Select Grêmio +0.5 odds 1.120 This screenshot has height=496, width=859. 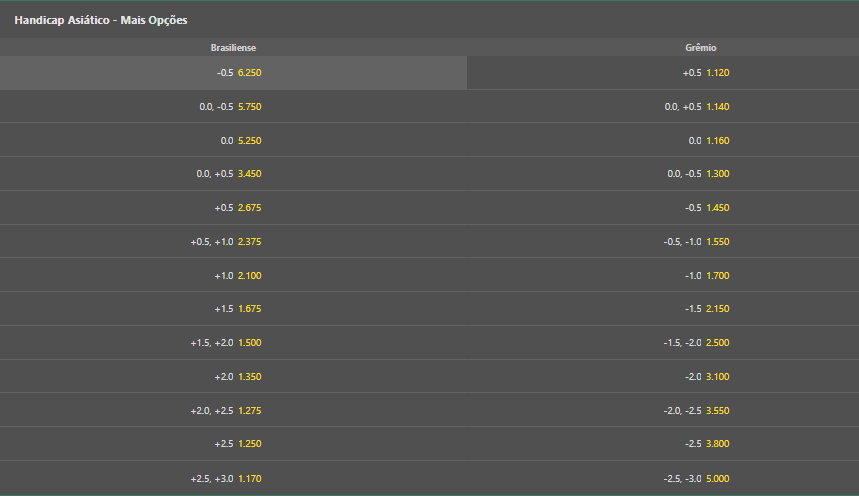tap(663, 73)
